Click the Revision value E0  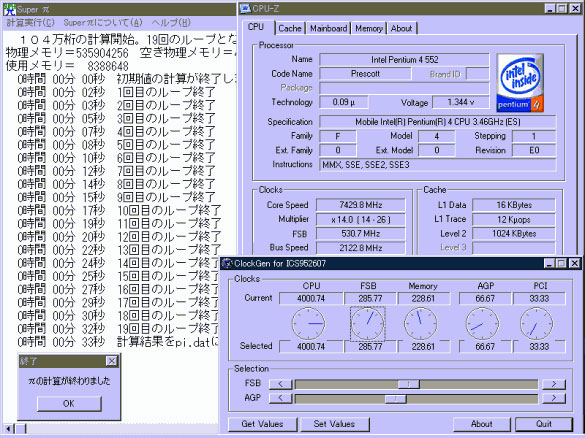tap(534, 150)
